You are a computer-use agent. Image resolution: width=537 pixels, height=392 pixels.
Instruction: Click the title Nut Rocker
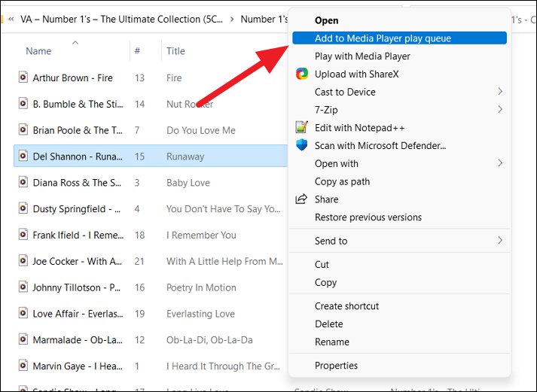pyautogui.click(x=190, y=104)
